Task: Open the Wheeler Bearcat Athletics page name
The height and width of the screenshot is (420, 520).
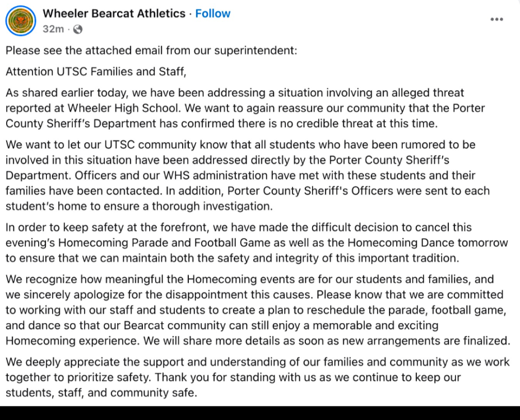Action: click(x=114, y=13)
